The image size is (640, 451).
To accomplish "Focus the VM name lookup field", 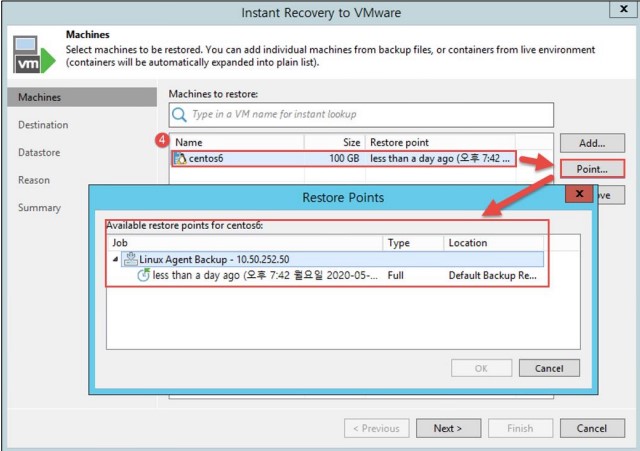I will (361, 115).
